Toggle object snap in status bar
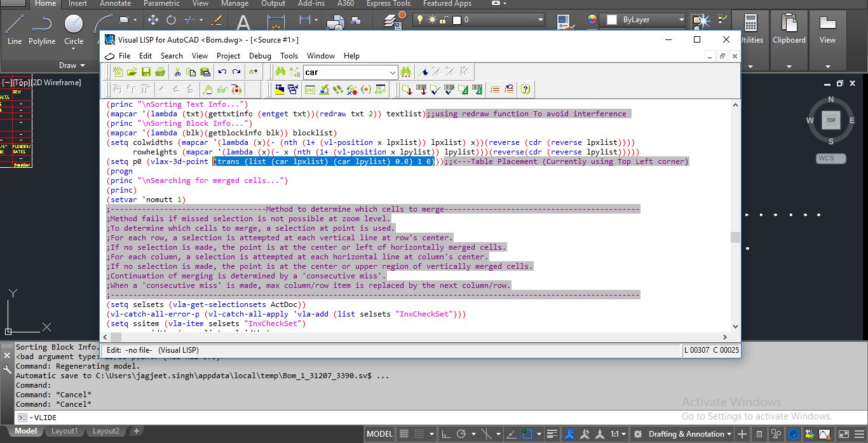868x443 pixels. point(527,434)
